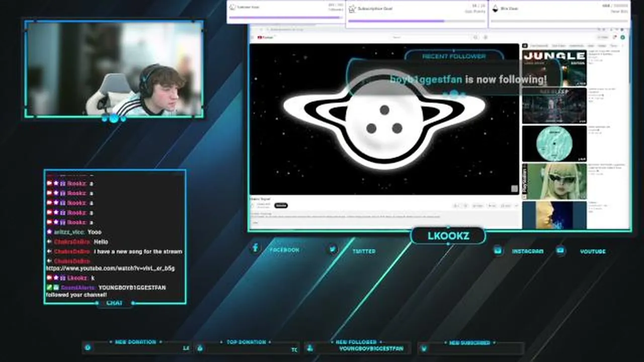This screenshot has height=362, width=644.
Task: Click the 'YOUNGBOYB1GGESTFAN followed your channel!' chat message
Action: pyautogui.click(x=106, y=291)
